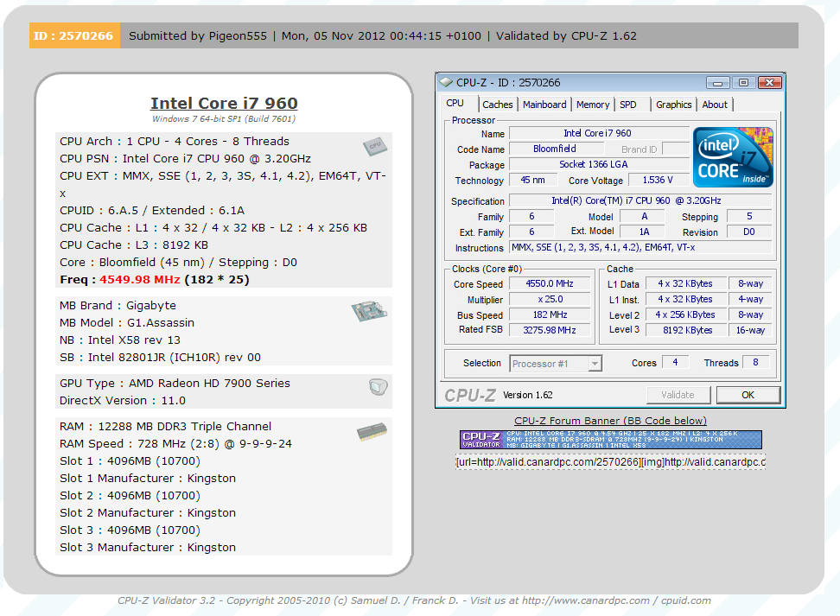
Task: Click the Revision D0 field
Action: point(749,232)
